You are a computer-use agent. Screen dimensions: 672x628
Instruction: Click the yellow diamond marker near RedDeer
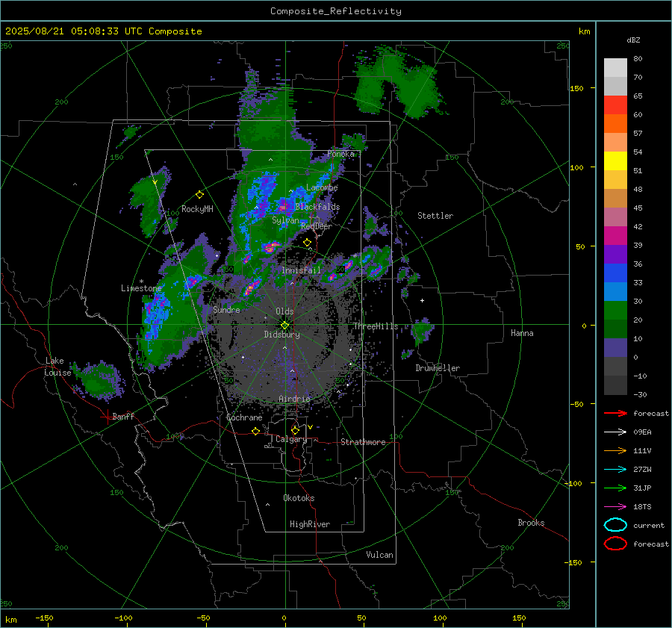coord(307,243)
